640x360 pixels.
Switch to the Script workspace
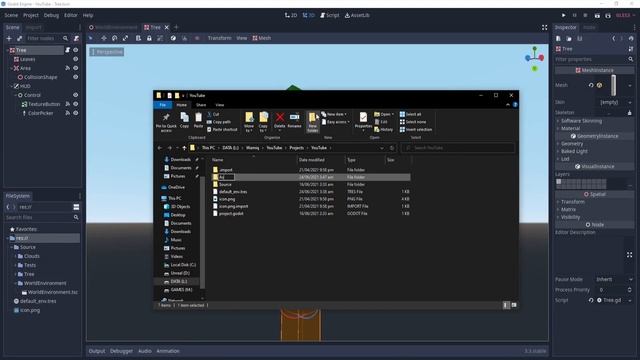(x=329, y=15)
